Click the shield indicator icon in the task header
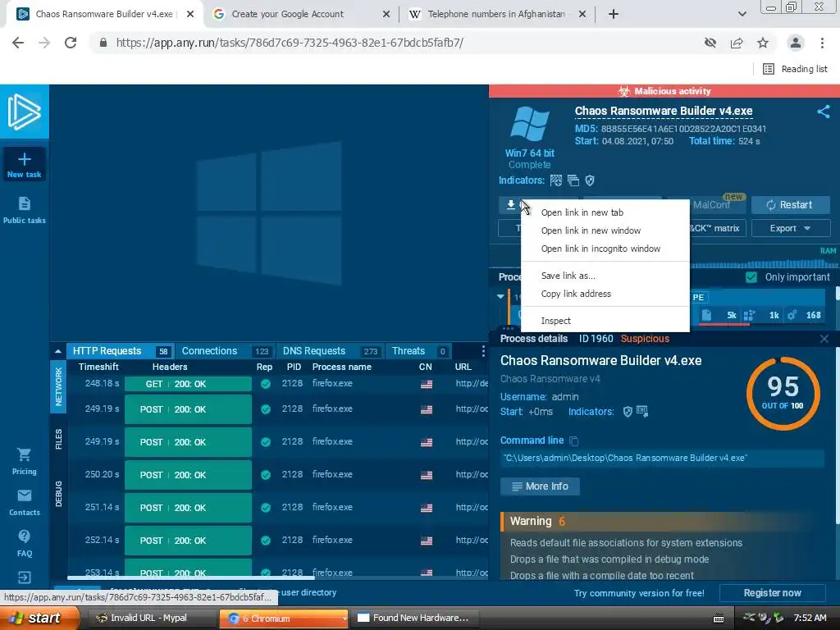The image size is (840, 630). coord(590,180)
